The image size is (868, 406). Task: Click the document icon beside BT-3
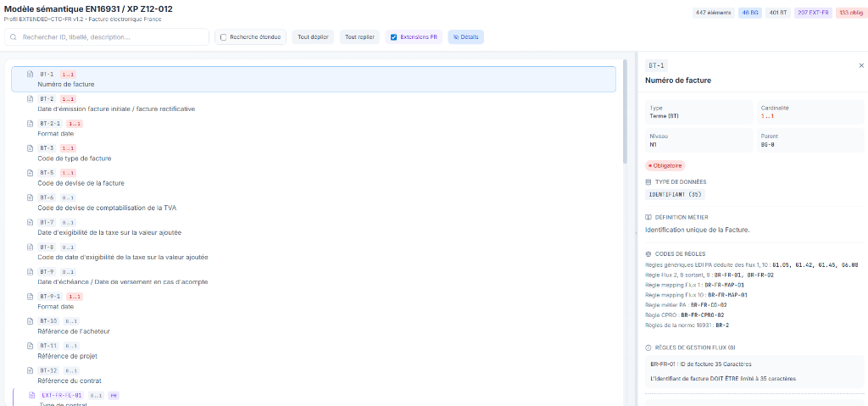[31, 147]
